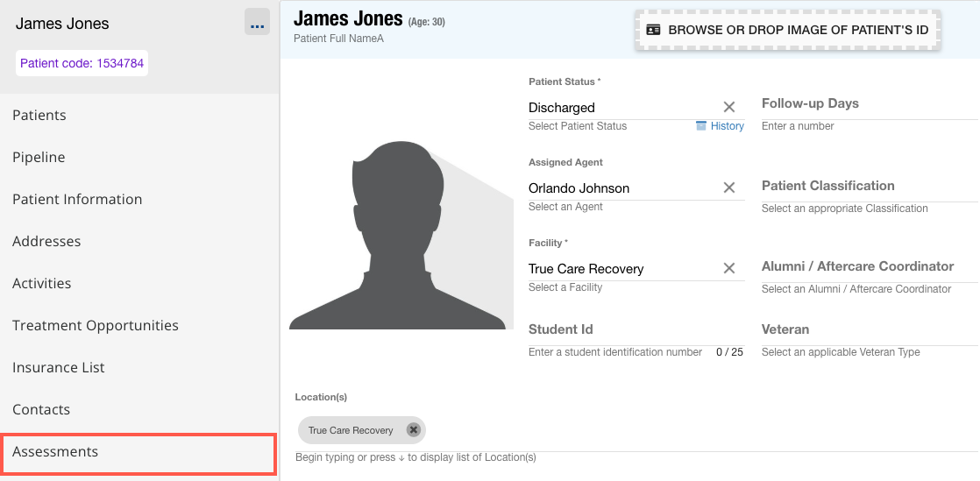Browse or drop image of patient's ID
The width and height of the screenshot is (980, 481).
[787, 30]
